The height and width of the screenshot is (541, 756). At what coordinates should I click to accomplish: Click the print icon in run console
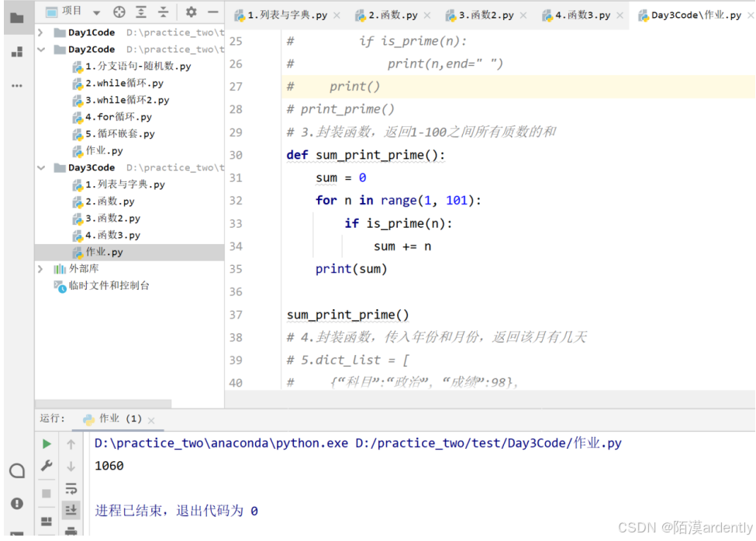coord(71,531)
